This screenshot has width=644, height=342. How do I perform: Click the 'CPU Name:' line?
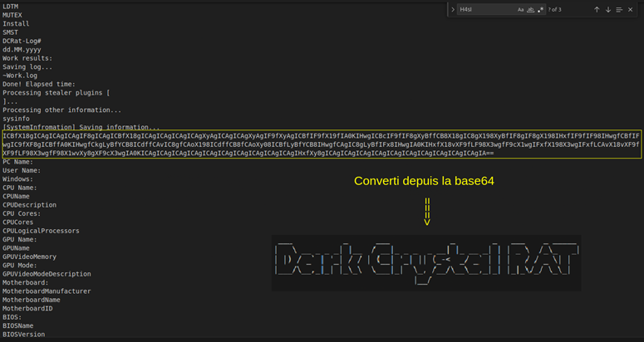20,188
